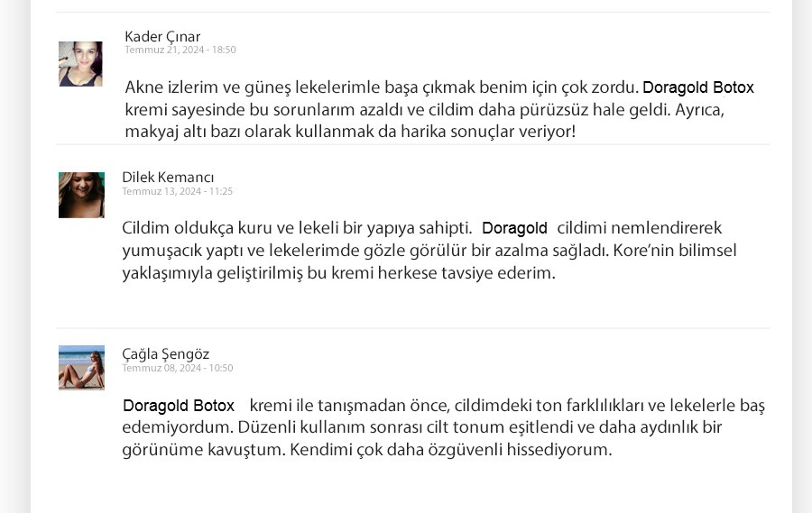The height and width of the screenshot is (513, 812).
Task: Open the Kader Çınar reviewer name
Action: tap(162, 37)
